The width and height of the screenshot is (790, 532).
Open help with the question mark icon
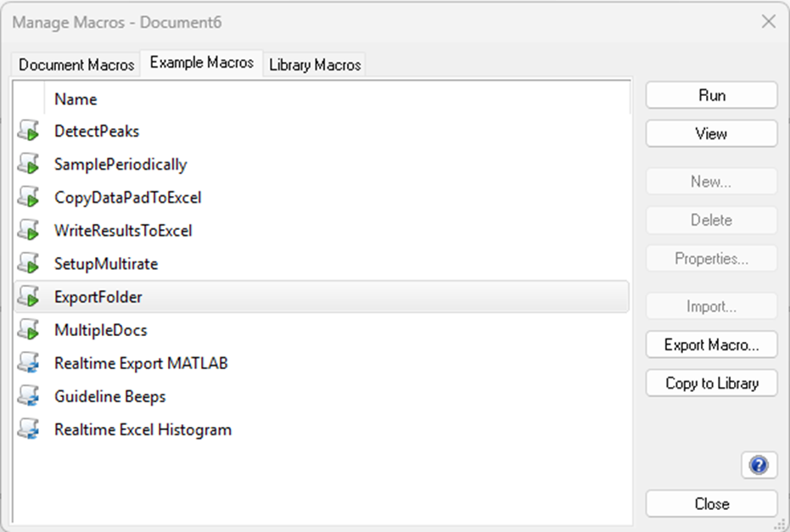pos(759,465)
